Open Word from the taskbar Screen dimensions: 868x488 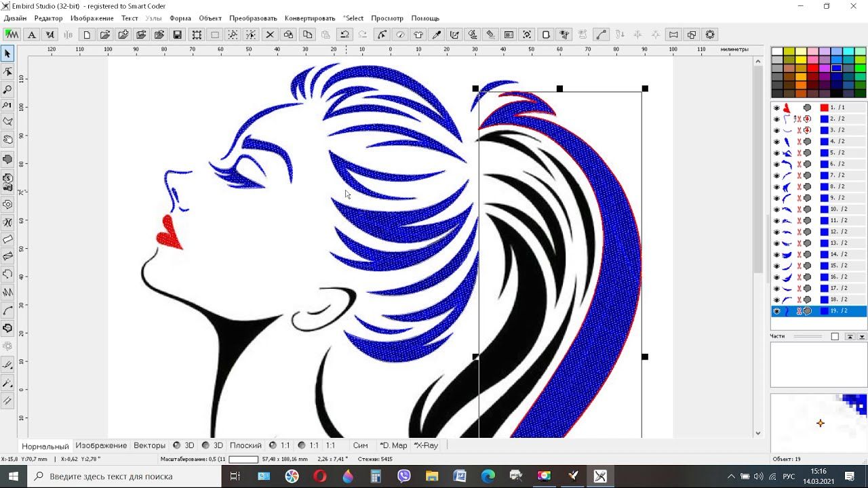(x=460, y=476)
